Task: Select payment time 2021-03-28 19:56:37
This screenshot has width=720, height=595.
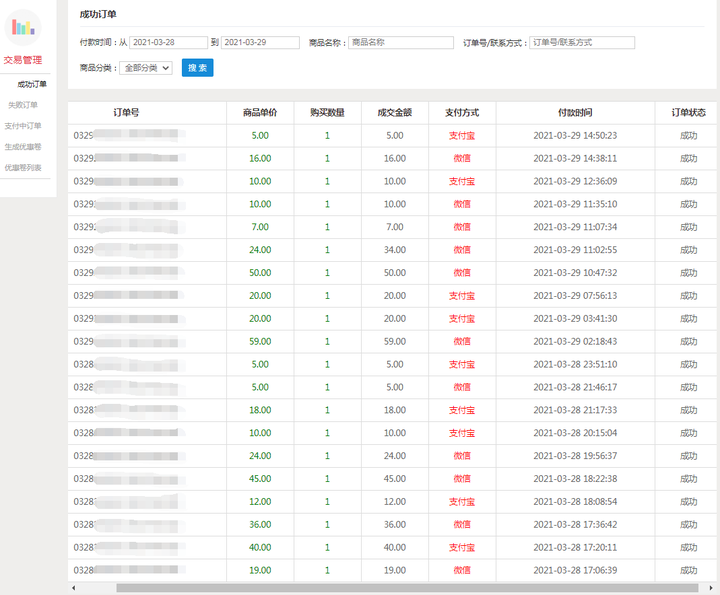Action: [575, 456]
